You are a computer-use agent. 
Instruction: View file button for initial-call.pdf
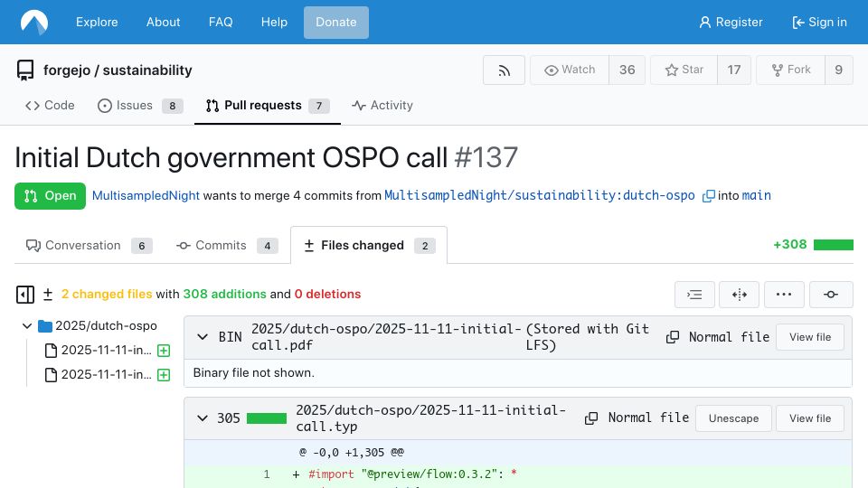[x=810, y=337]
